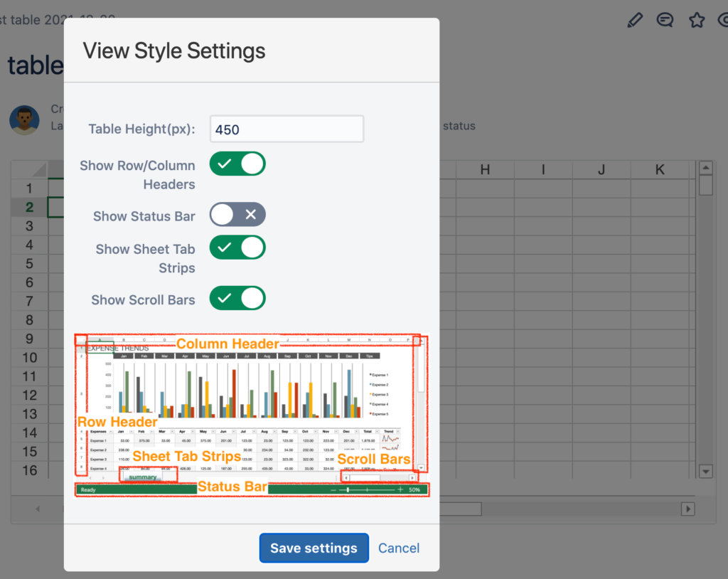Click spreadsheet vertical scroll up arrow

pos(705,169)
